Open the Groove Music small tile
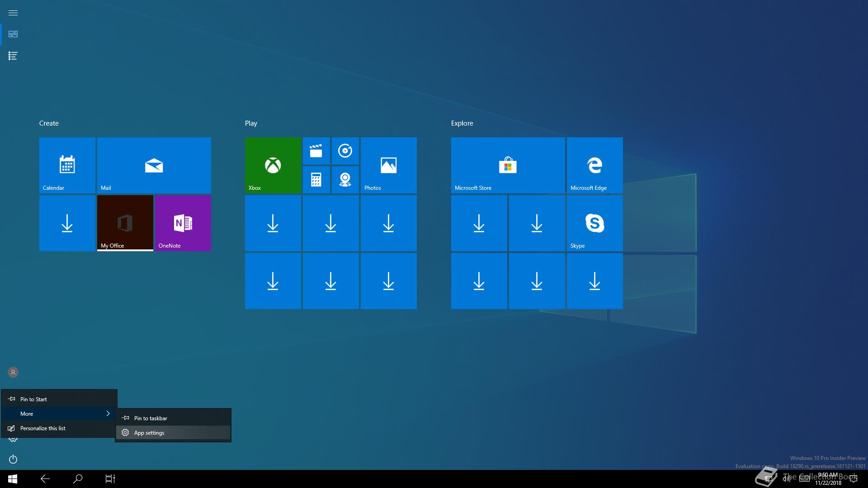Viewport: 868px width, 488px height. 345,151
